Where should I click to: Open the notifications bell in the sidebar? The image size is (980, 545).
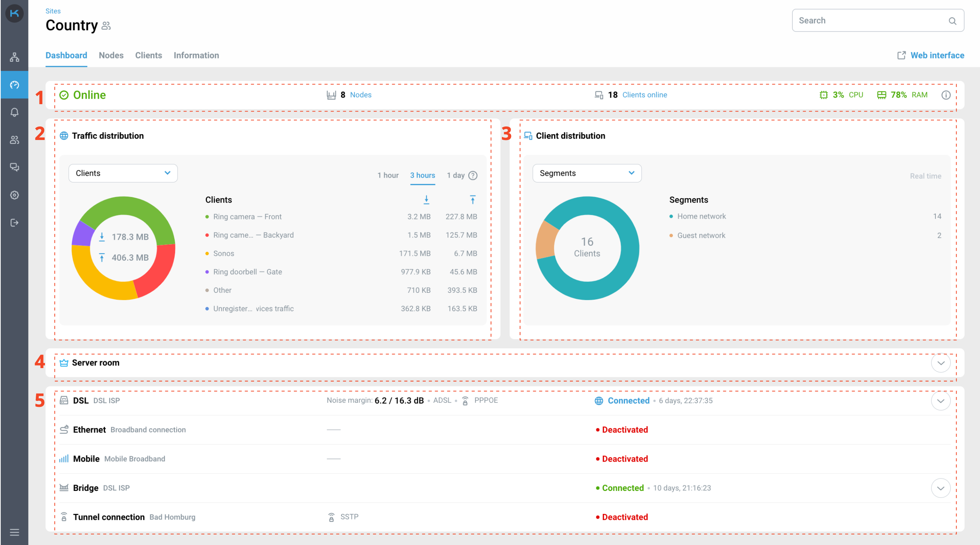[14, 112]
